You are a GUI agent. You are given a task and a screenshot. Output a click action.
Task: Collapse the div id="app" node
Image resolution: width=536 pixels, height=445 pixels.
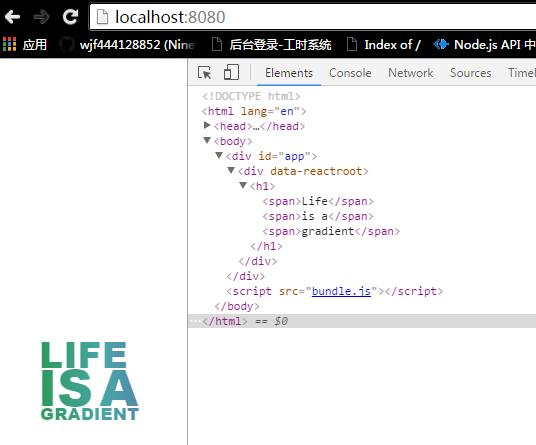tap(219, 155)
